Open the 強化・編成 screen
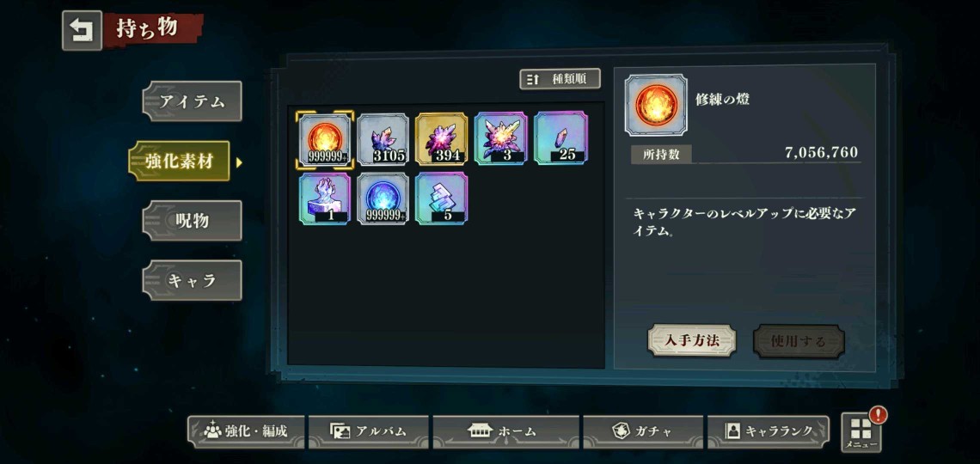 246,431
